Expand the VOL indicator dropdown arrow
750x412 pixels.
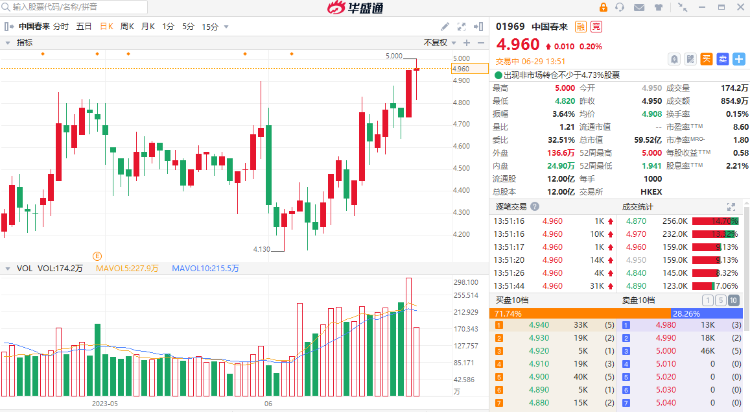[x=8, y=268]
